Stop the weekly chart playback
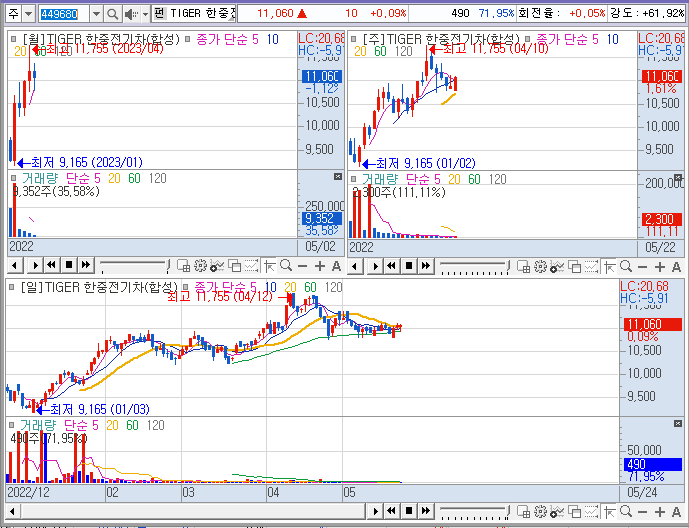The image size is (689, 528). pos(409,266)
